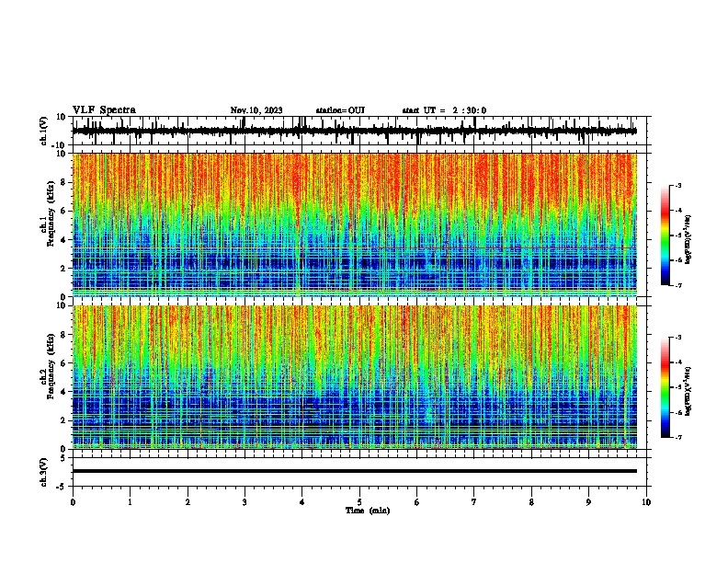Click time axis tick label "5"

359,502
